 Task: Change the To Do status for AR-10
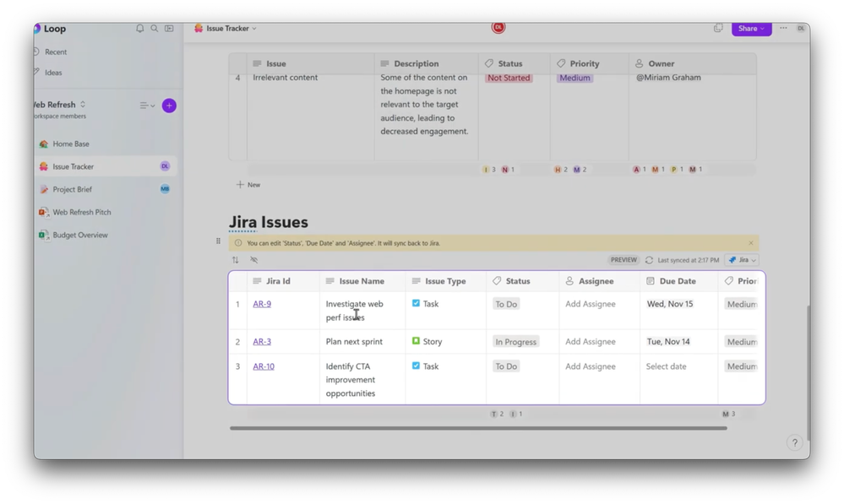click(506, 366)
